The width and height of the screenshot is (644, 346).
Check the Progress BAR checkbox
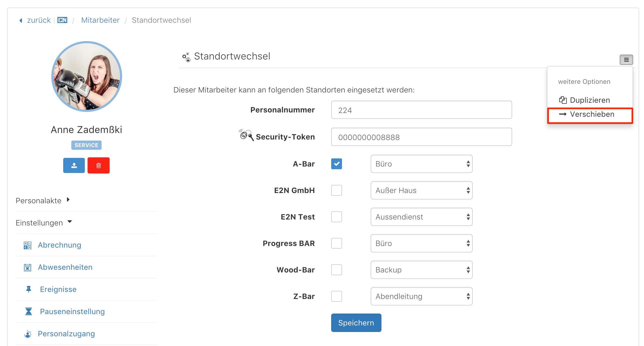tap(337, 243)
